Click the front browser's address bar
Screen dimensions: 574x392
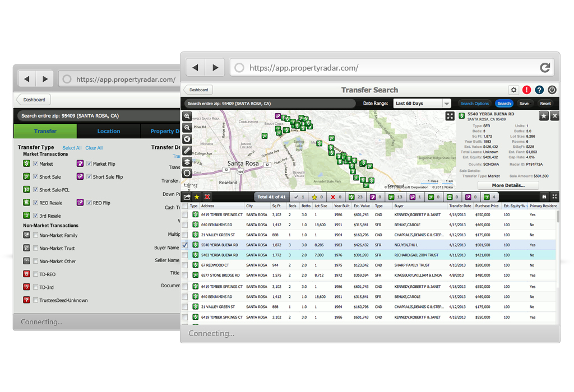tap(387, 68)
